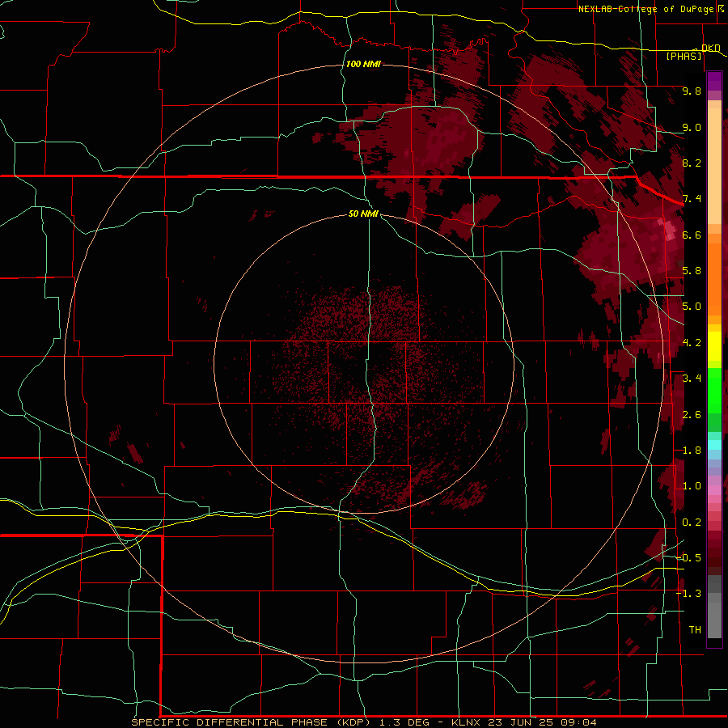Click the TH legend label
The height and width of the screenshot is (728, 728).
click(695, 630)
